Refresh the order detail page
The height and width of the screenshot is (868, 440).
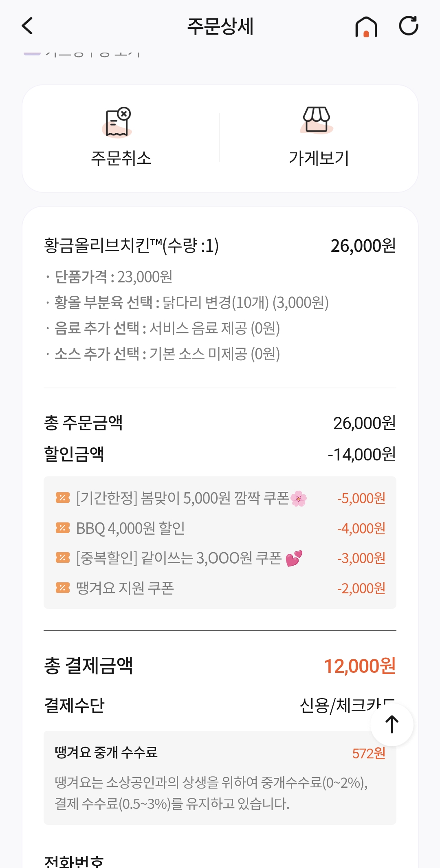click(x=409, y=26)
